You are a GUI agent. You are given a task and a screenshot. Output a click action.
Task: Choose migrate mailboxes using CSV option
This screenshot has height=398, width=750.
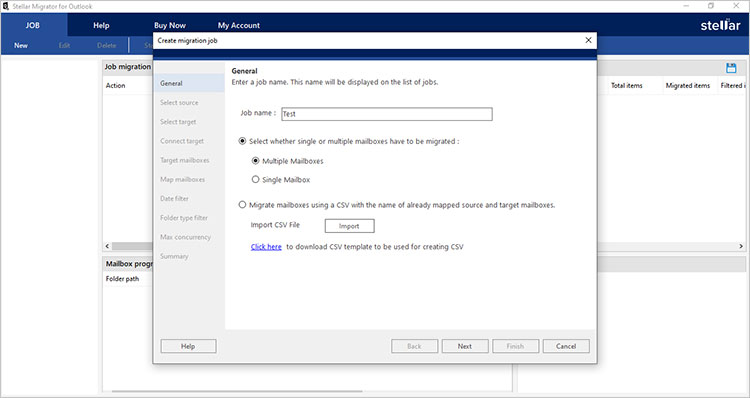click(x=243, y=205)
